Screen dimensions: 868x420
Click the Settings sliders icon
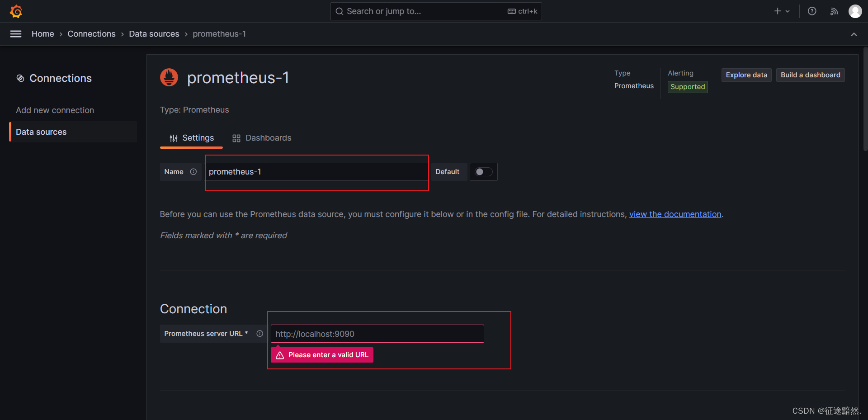pos(174,138)
